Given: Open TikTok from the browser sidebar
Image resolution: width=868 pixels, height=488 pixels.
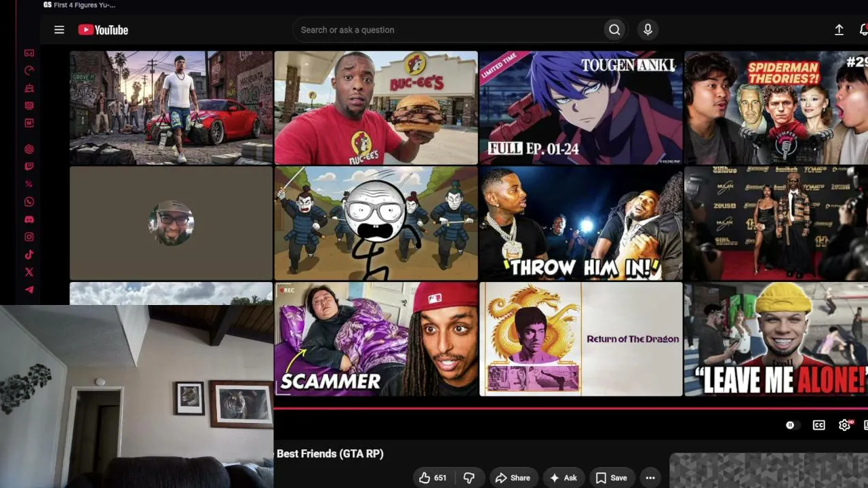Looking at the screenshot, I should pyautogui.click(x=29, y=255).
